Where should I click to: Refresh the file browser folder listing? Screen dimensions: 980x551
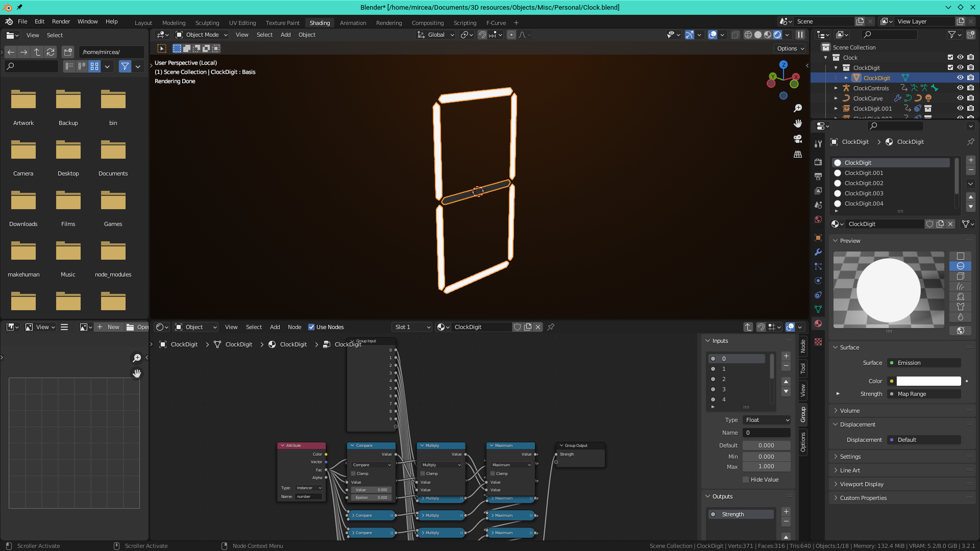click(51, 52)
